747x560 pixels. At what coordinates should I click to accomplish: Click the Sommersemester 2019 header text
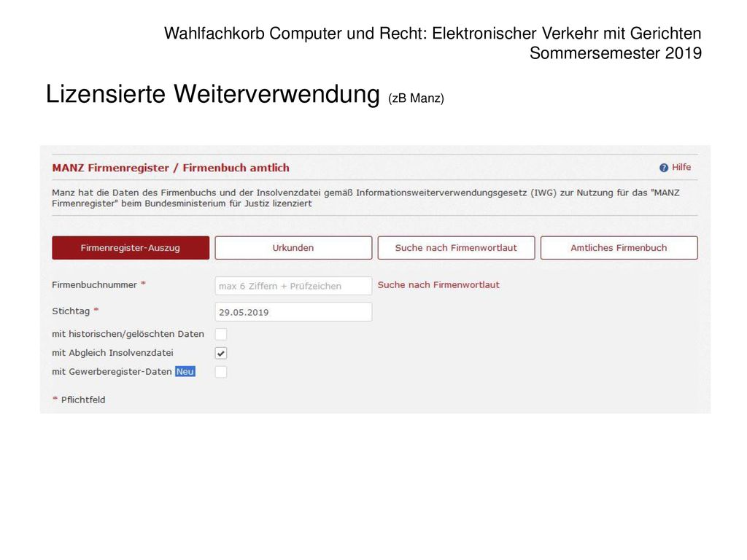click(x=616, y=52)
